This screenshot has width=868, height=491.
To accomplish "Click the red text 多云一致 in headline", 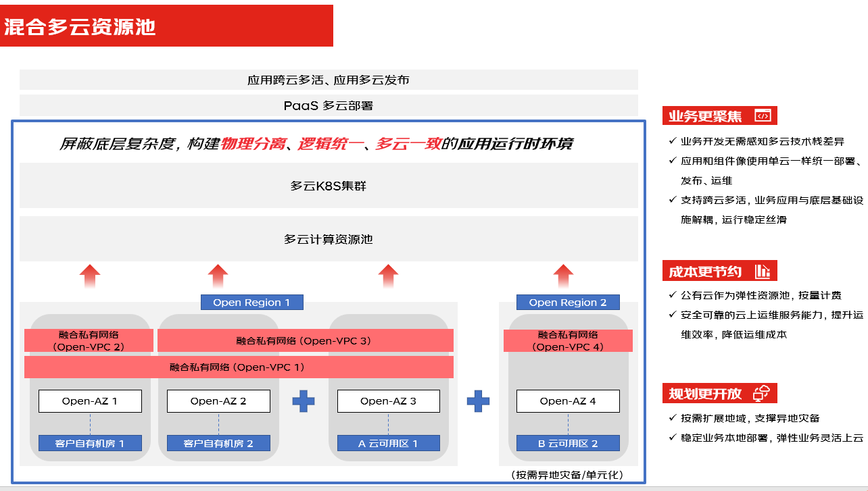I will coord(408,144).
